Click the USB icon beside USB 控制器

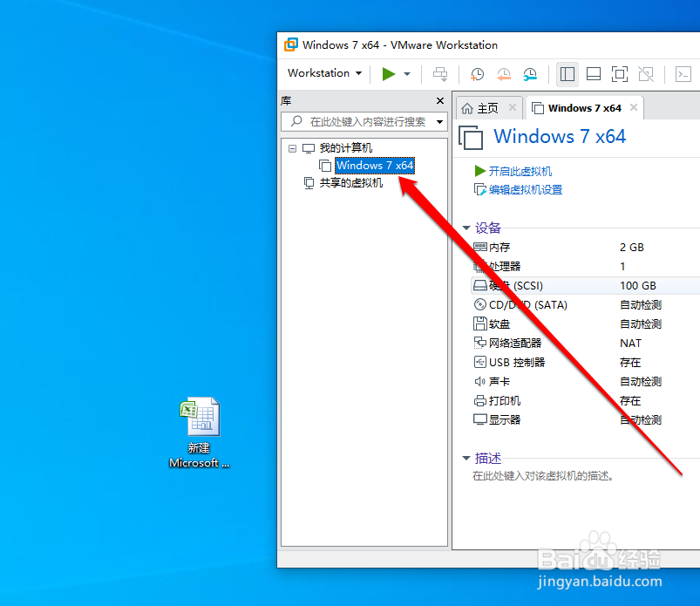coord(480,362)
